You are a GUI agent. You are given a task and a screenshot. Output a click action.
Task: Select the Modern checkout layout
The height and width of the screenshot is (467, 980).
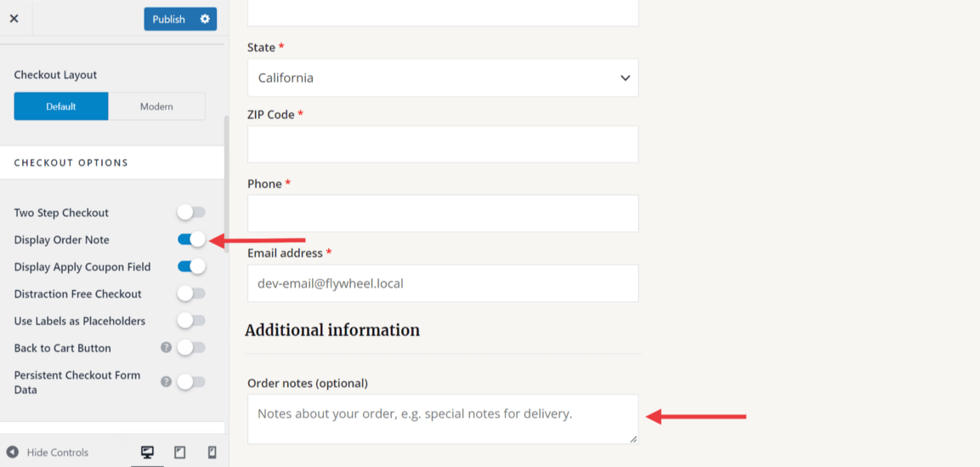click(x=156, y=106)
